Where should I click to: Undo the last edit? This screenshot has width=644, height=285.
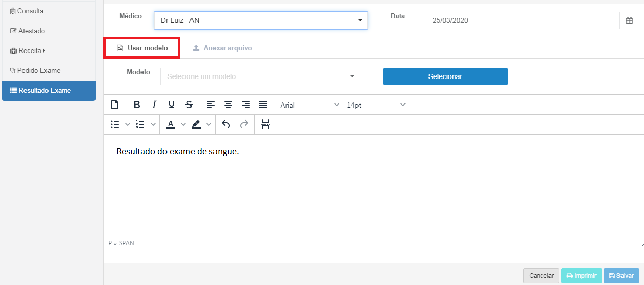(x=226, y=124)
